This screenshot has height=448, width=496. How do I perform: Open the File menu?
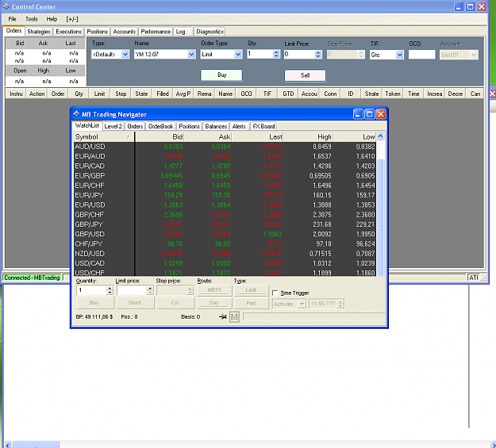pos(13,19)
